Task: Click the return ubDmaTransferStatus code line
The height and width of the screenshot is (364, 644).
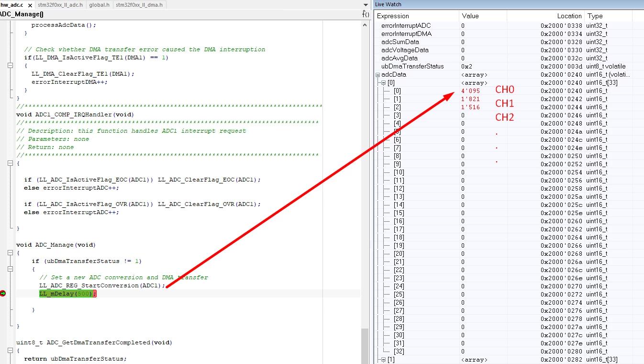Action: point(76,359)
